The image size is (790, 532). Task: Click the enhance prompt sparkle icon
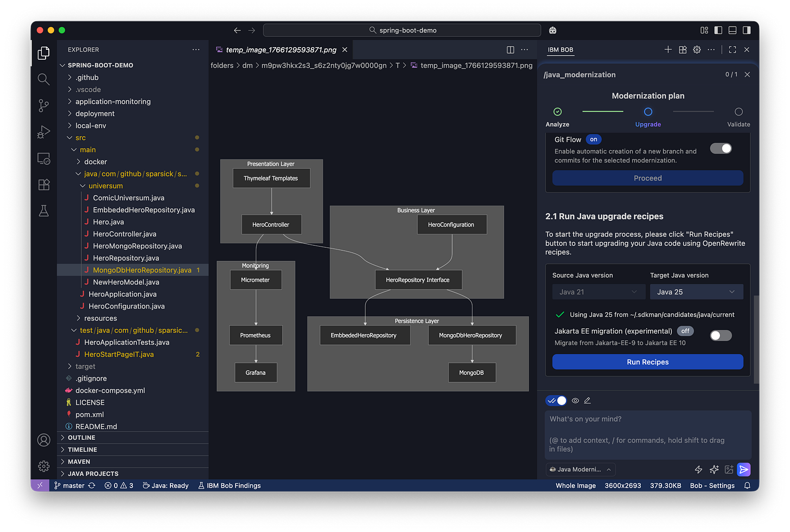[x=714, y=470]
